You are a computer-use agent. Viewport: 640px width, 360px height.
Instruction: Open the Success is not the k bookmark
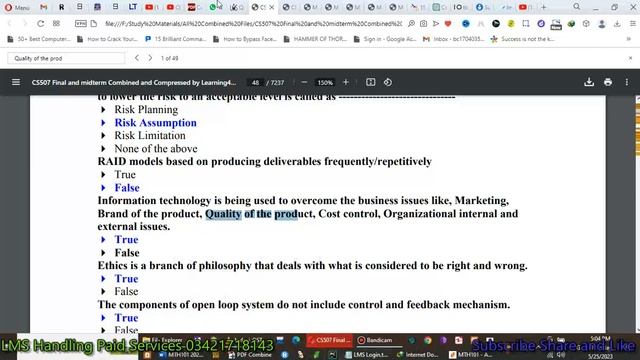pyautogui.click(x=522, y=39)
